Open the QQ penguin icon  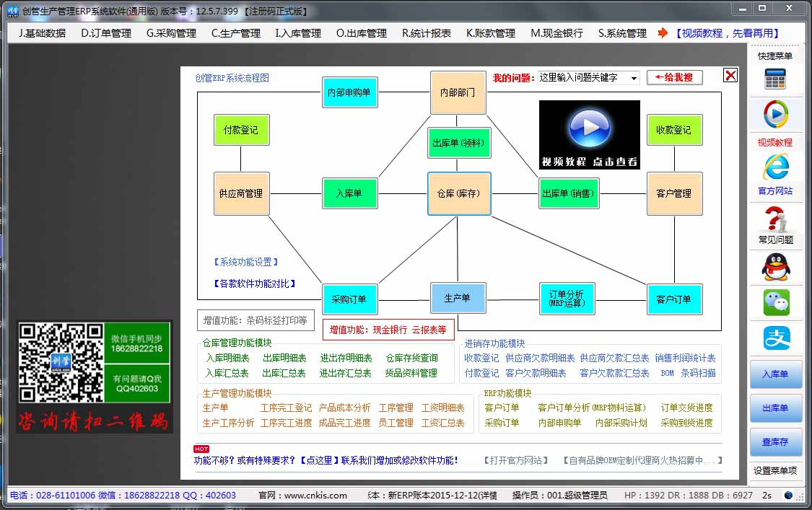pyautogui.click(x=775, y=267)
